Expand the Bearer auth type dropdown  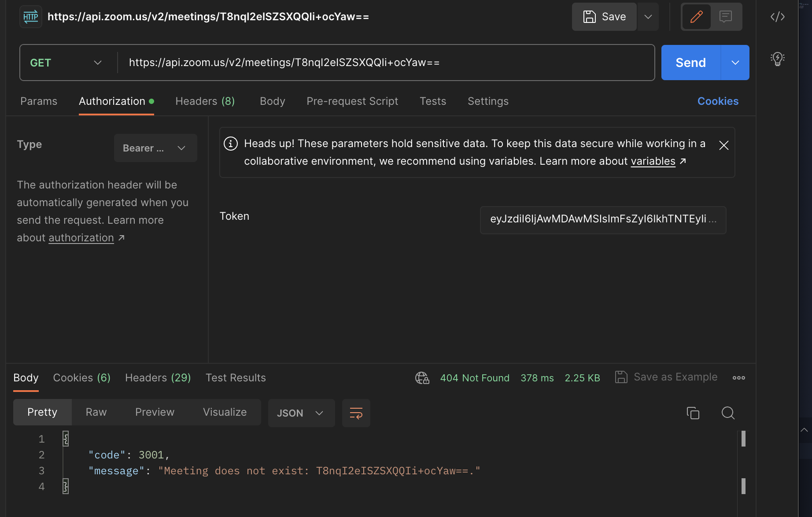[155, 148]
